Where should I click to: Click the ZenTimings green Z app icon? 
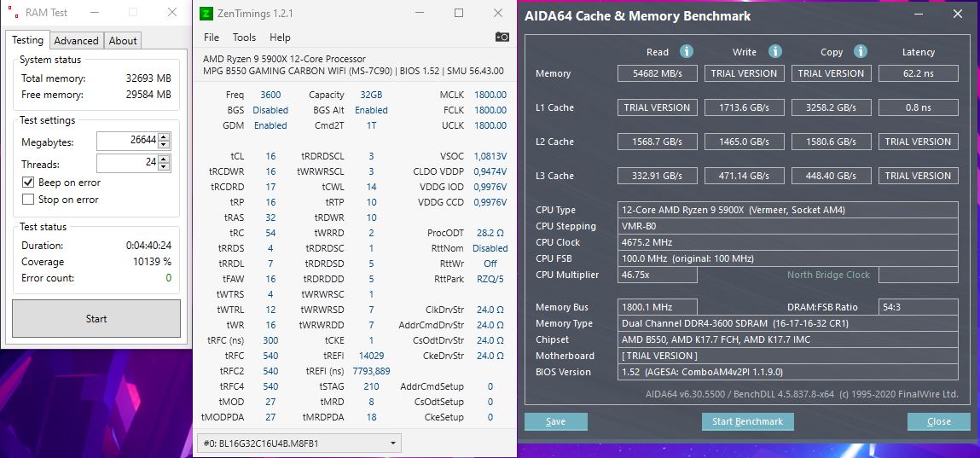pyautogui.click(x=206, y=13)
